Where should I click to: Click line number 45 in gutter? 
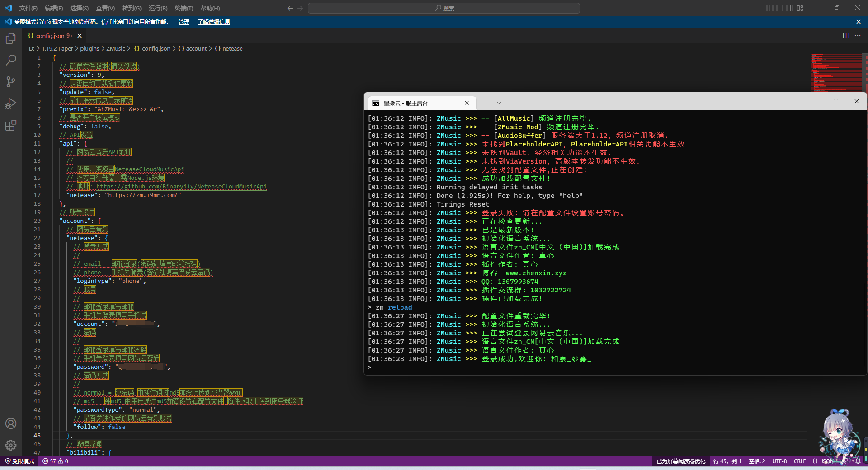tap(37, 436)
